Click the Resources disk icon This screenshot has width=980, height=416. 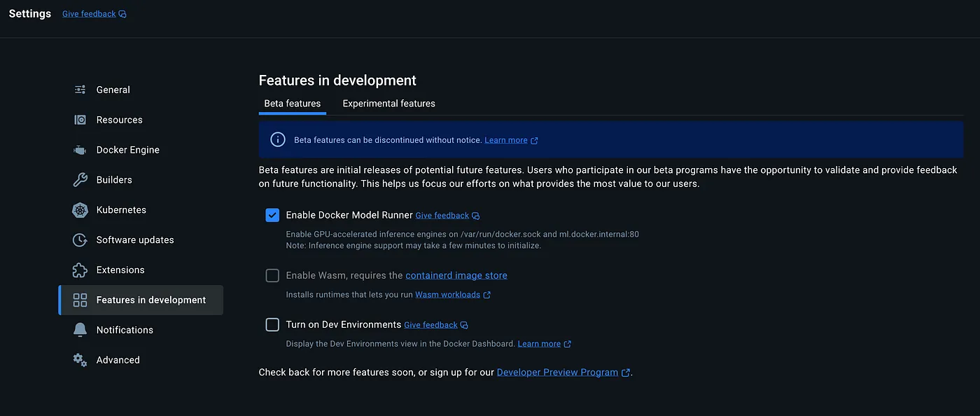coord(80,120)
